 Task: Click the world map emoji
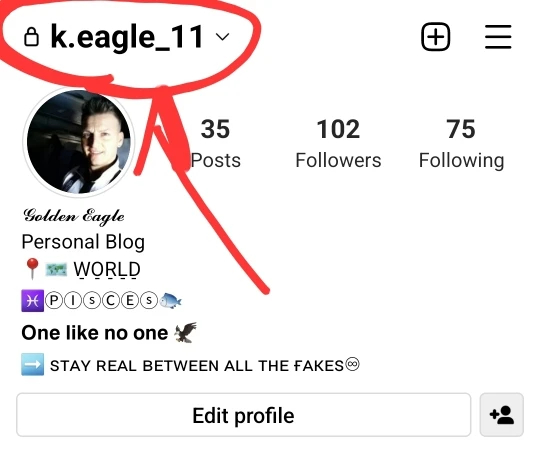(x=56, y=269)
